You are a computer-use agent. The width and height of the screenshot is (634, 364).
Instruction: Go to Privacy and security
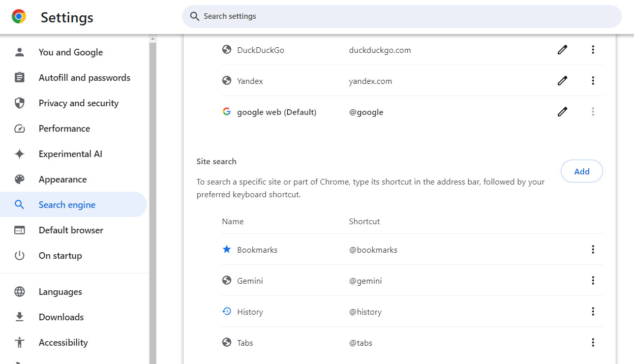click(73, 103)
